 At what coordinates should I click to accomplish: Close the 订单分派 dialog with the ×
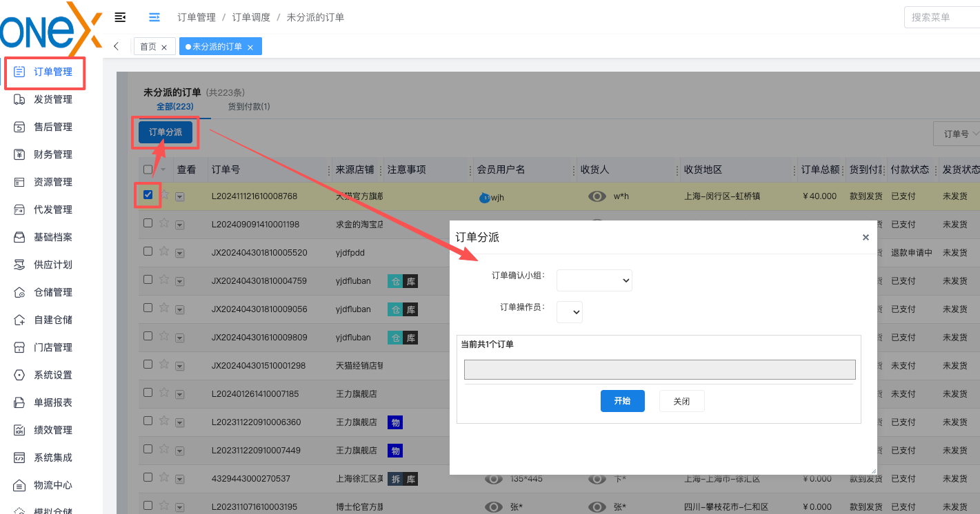coord(866,237)
